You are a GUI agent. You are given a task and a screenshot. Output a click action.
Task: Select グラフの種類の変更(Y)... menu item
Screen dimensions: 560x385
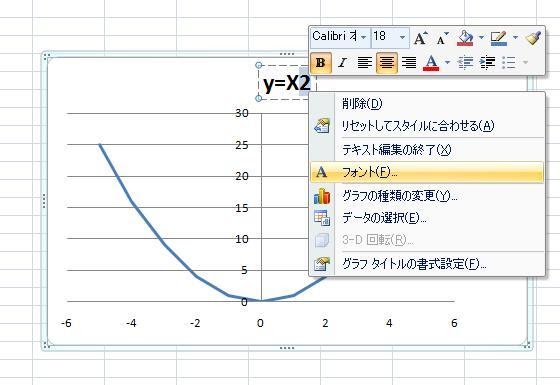point(427,196)
